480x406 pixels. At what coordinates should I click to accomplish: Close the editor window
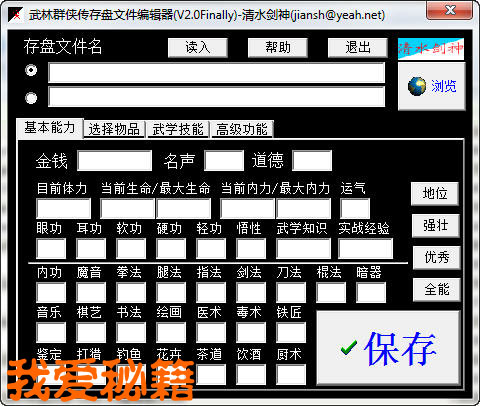449,10
